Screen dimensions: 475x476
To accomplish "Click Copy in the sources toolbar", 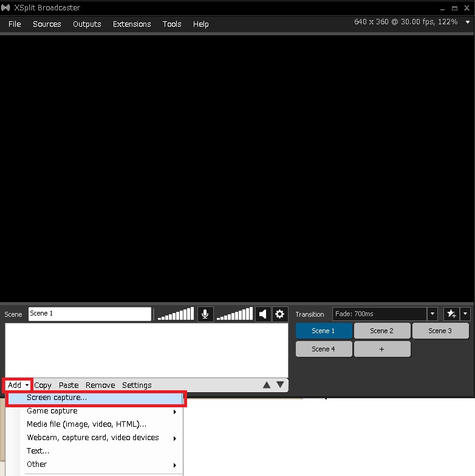I will pos(43,385).
